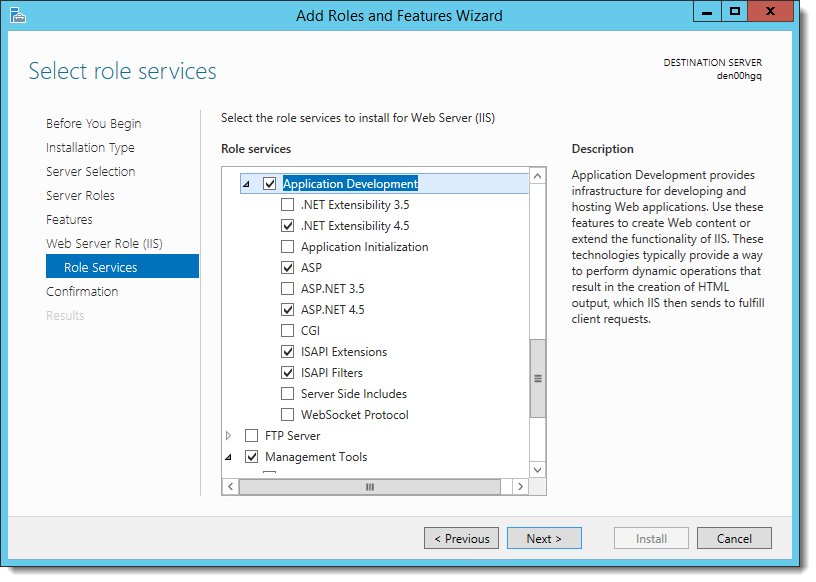Click the Previous button
The width and height of the screenshot is (816, 582).
(461, 538)
